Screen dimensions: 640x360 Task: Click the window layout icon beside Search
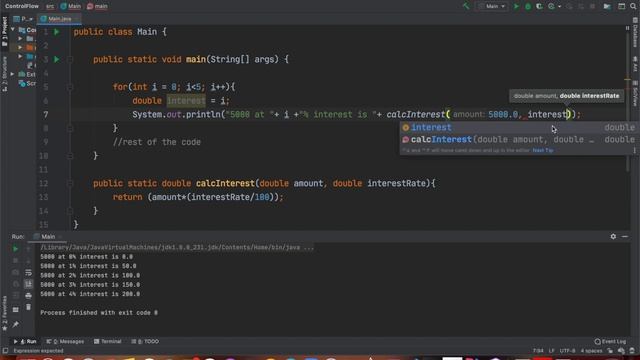tap(621, 6)
